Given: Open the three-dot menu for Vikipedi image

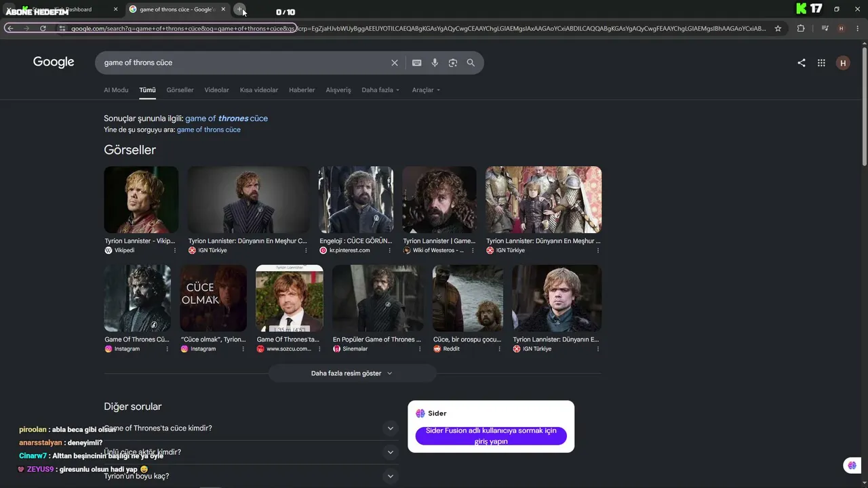Looking at the screenshot, I should pos(175,250).
